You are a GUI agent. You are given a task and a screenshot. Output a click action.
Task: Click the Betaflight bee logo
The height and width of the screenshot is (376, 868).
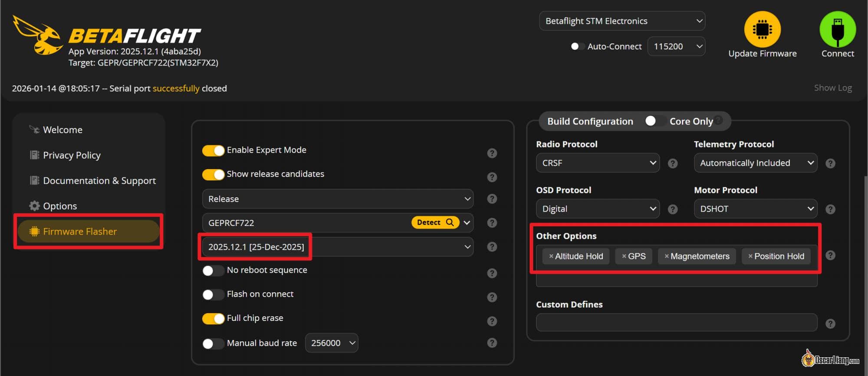click(38, 36)
